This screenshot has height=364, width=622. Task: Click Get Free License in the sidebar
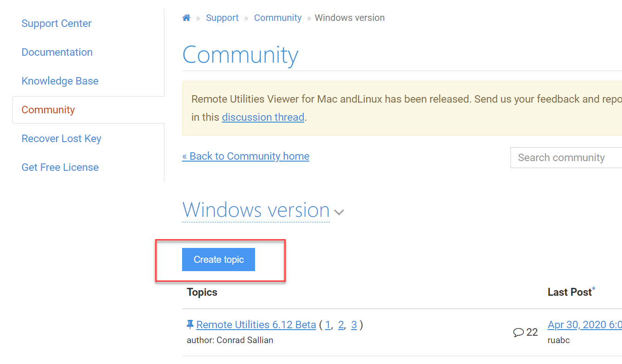[60, 167]
